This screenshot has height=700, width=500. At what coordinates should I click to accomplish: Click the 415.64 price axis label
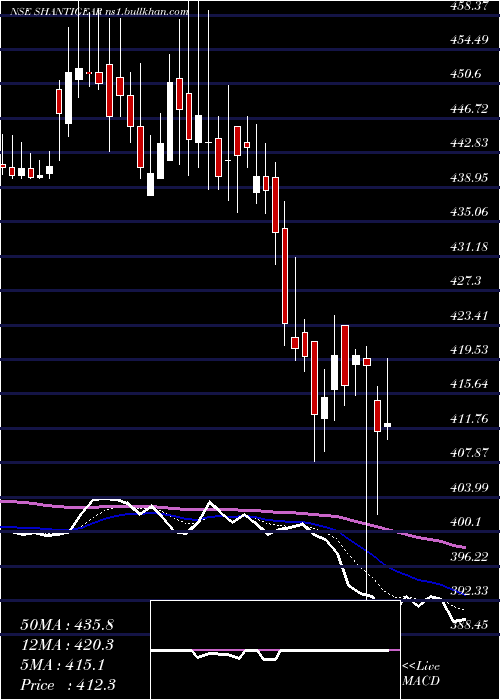[x=469, y=384]
